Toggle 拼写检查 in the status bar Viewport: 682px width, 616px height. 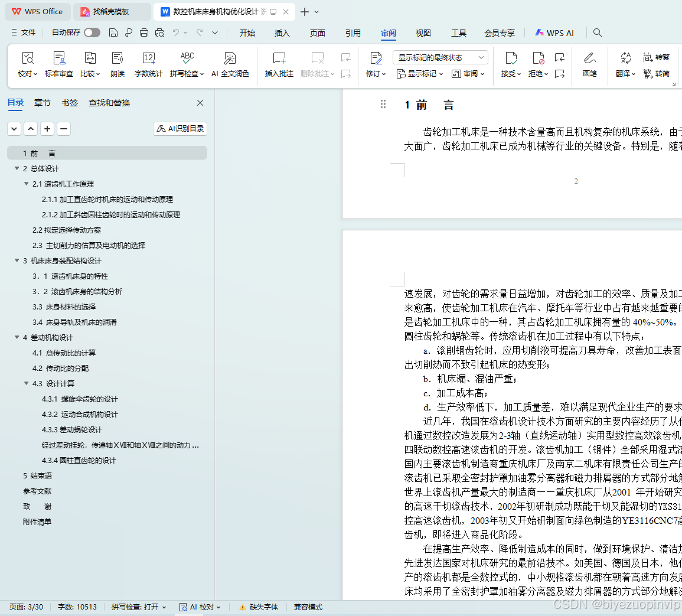[x=138, y=607]
